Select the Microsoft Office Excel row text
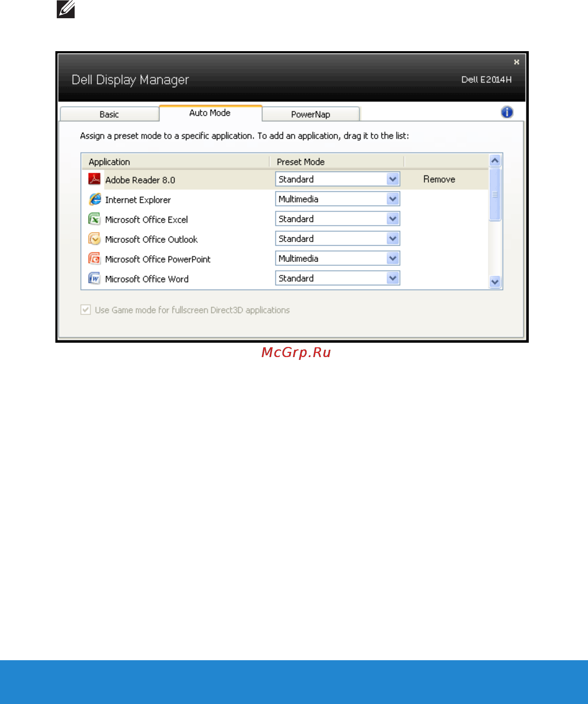Image resolution: width=588 pixels, height=704 pixels. (x=146, y=220)
